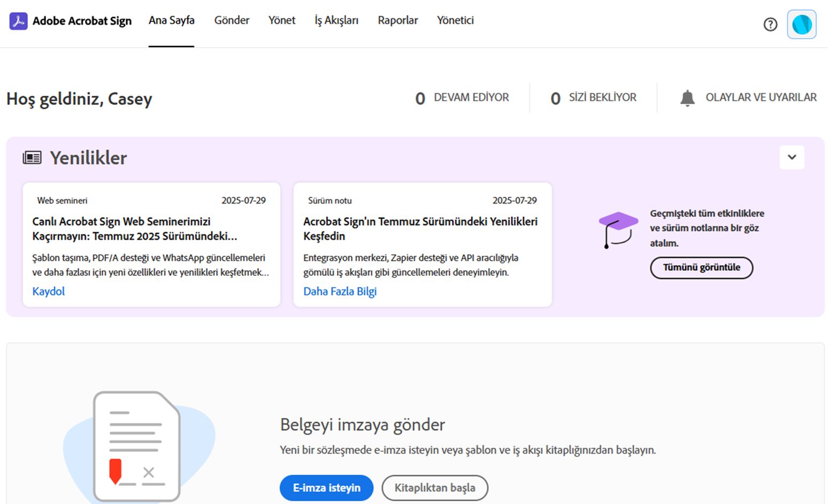Open the user profile avatar
Viewport: 828px width, 504px height.
[x=802, y=25]
